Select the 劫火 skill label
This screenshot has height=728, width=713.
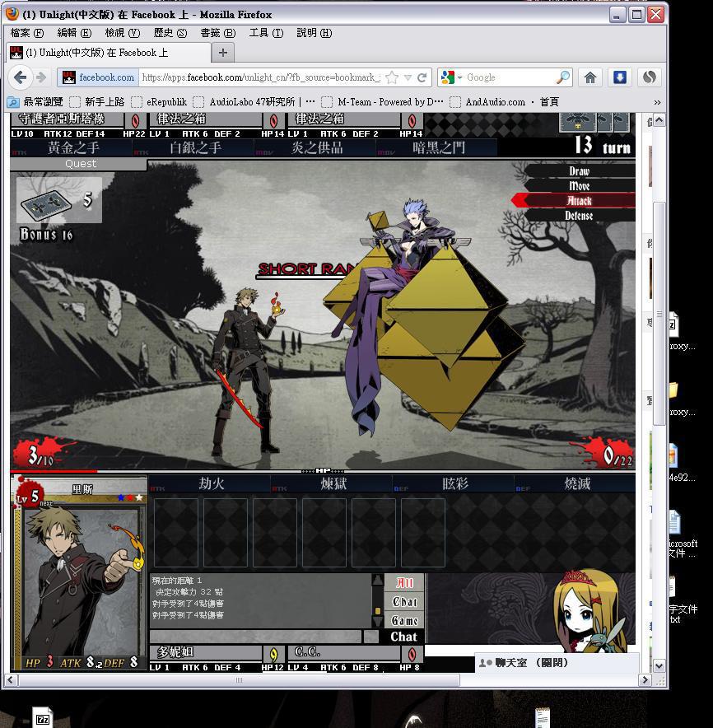coord(210,483)
